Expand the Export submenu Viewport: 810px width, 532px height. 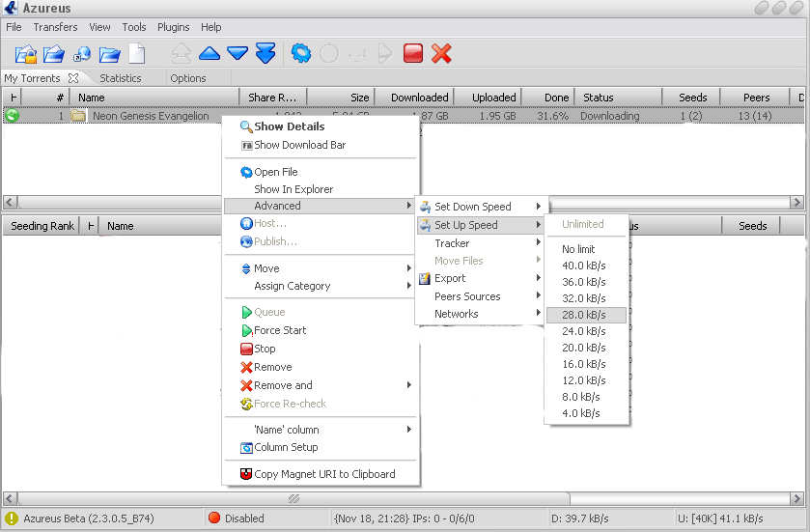tap(481, 278)
